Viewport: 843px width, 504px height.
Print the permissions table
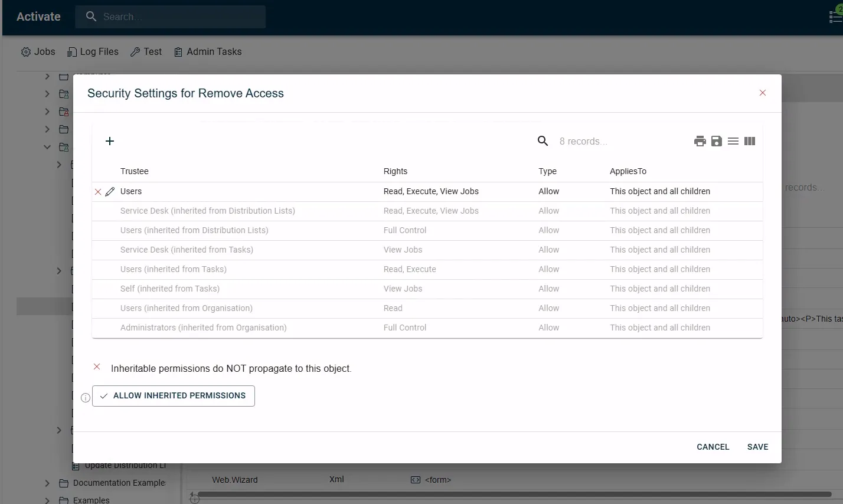pos(700,141)
